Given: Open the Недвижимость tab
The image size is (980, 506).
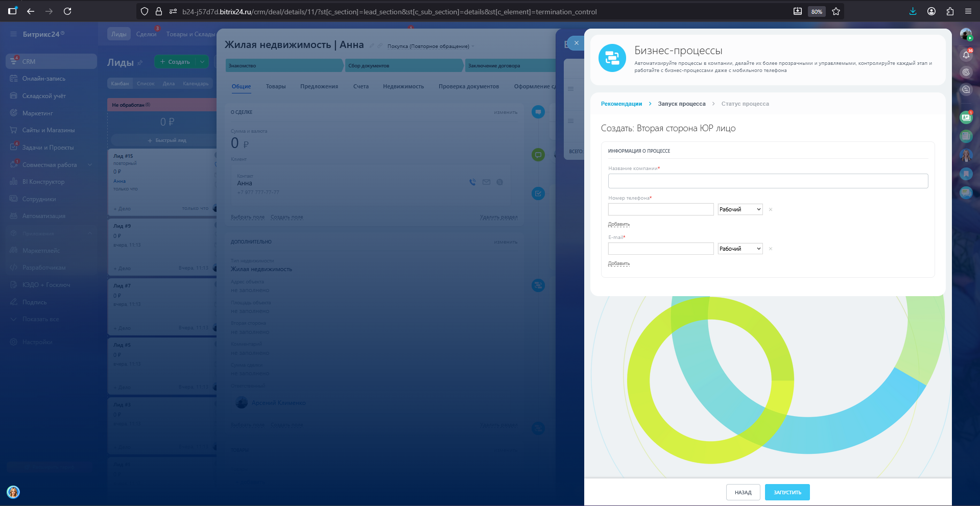Looking at the screenshot, I should point(403,86).
